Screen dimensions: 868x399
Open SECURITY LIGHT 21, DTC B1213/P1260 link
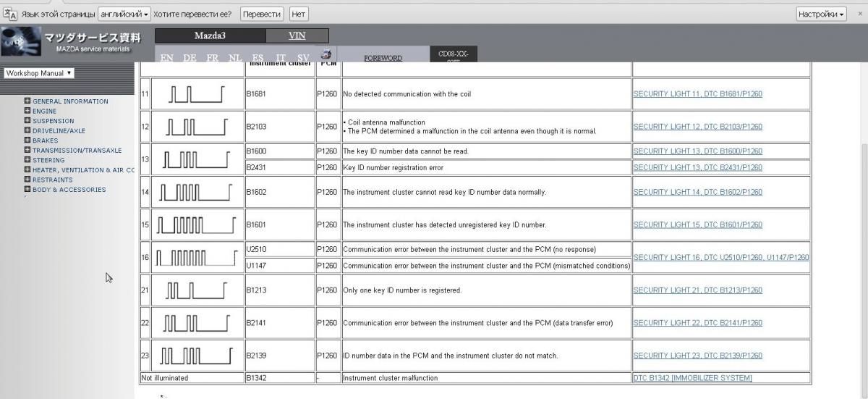(x=697, y=290)
